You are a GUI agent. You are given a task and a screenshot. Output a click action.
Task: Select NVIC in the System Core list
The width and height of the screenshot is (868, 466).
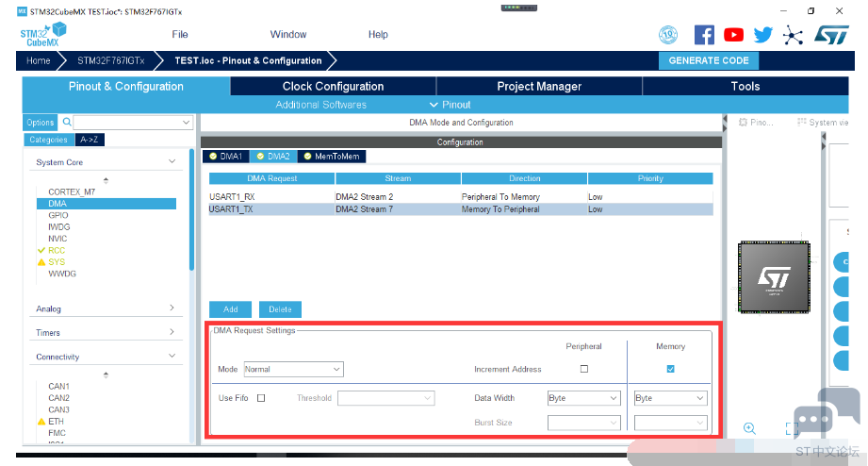point(57,239)
